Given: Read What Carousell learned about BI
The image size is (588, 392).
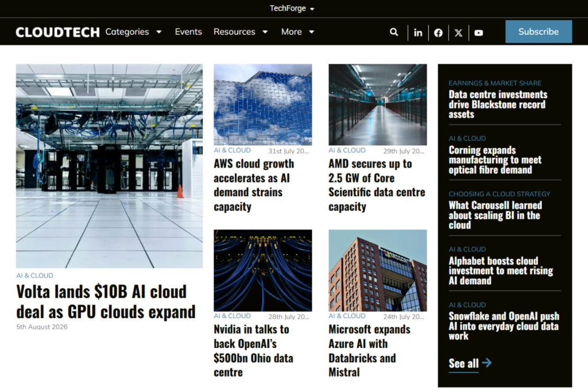Looking at the screenshot, I should pyautogui.click(x=496, y=215).
